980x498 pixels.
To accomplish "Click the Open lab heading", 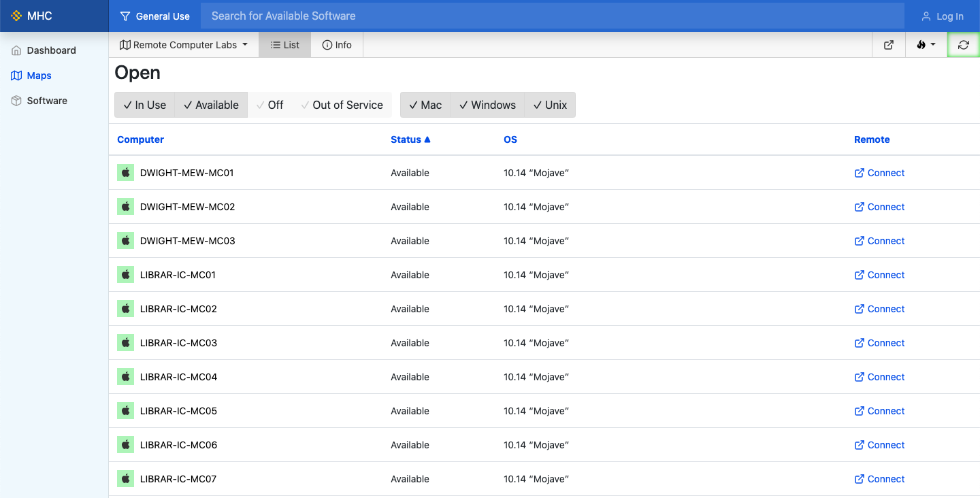I will 137,73.
